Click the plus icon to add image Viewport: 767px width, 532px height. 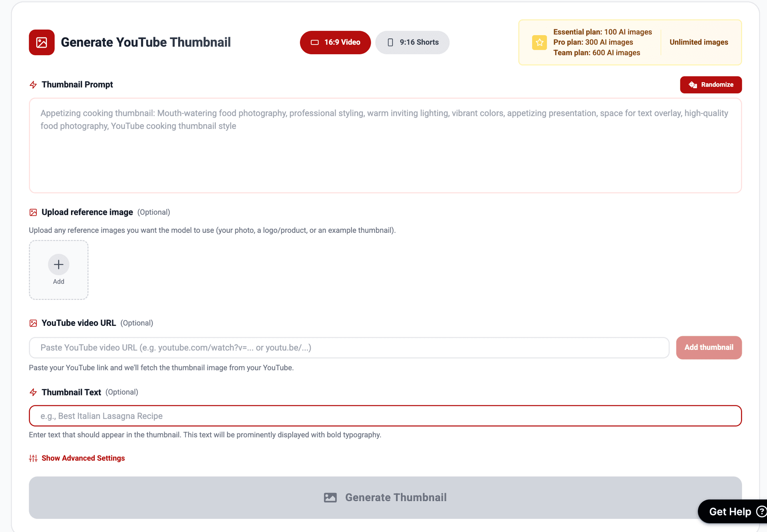(x=59, y=264)
